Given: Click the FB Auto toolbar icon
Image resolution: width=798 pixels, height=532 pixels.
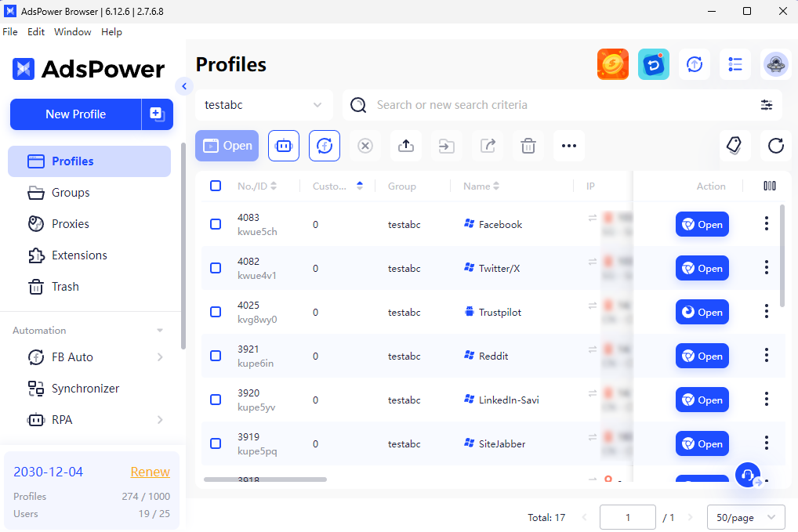Looking at the screenshot, I should [x=325, y=146].
